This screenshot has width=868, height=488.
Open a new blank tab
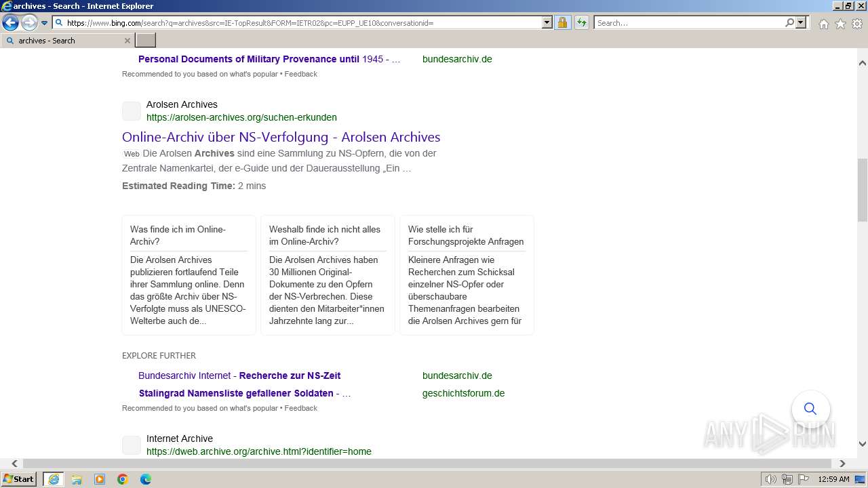click(x=146, y=41)
